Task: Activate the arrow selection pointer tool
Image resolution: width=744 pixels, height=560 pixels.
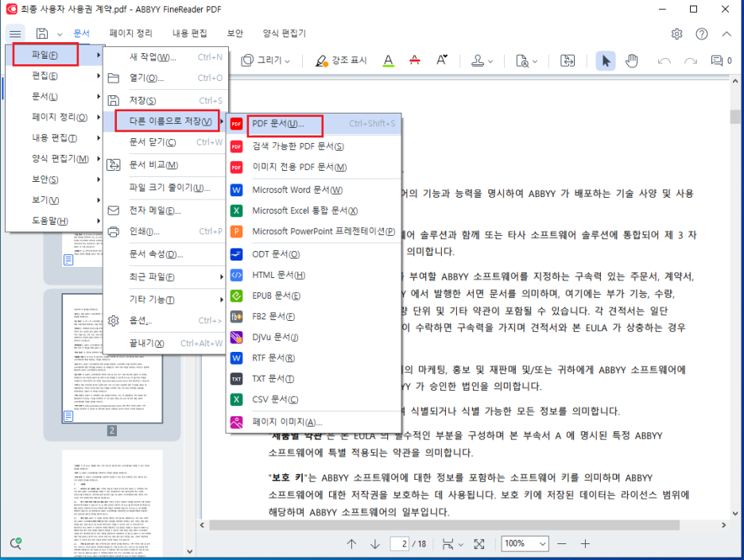Action: click(606, 60)
